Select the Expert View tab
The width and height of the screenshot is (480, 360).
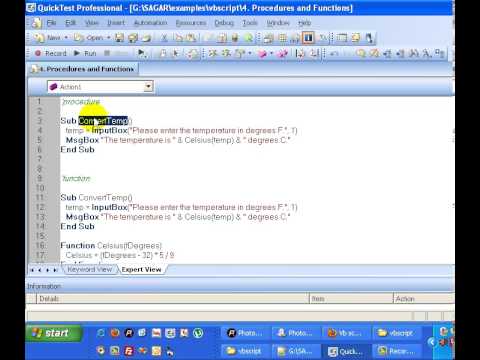pyautogui.click(x=141, y=269)
